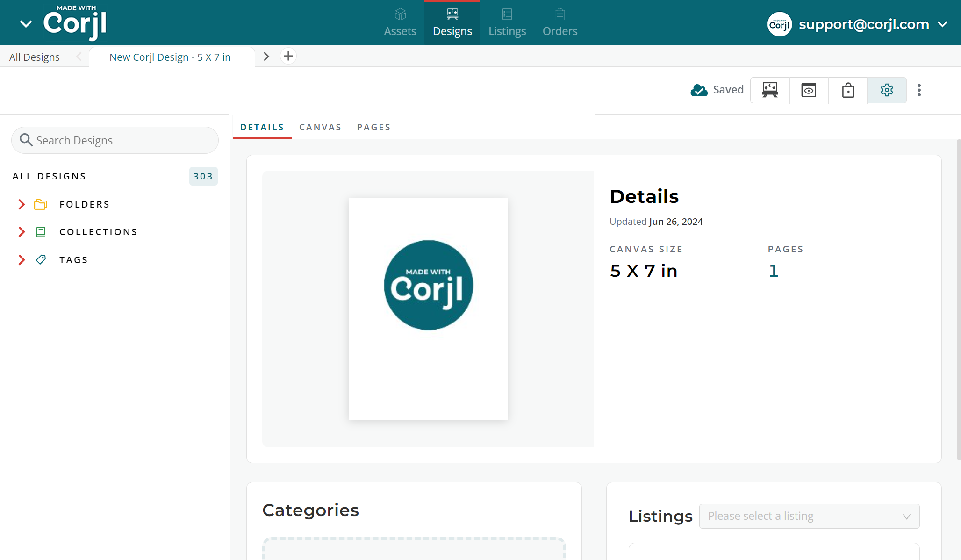Open the Designs section

coord(452,22)
